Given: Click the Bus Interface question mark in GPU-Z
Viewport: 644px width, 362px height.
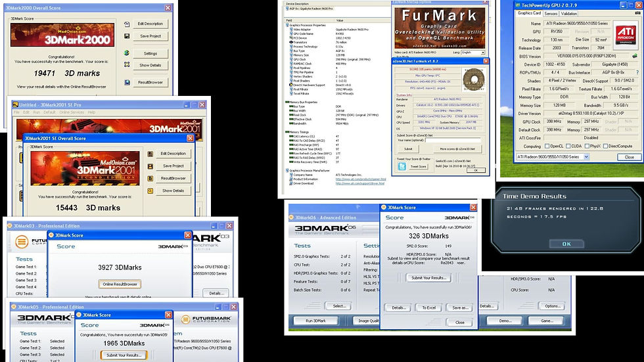Looking at the screenshot, I should pyautogui.click(x=637, y=72).
